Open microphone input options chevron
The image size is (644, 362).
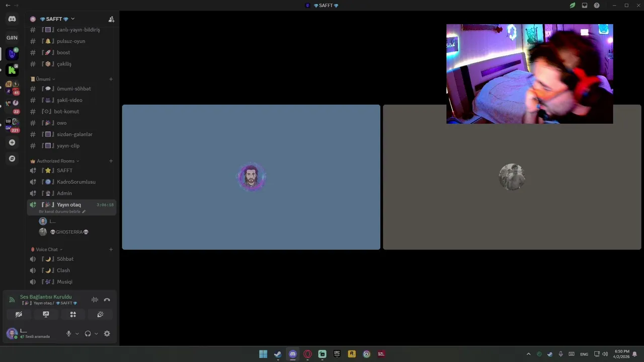77,333
